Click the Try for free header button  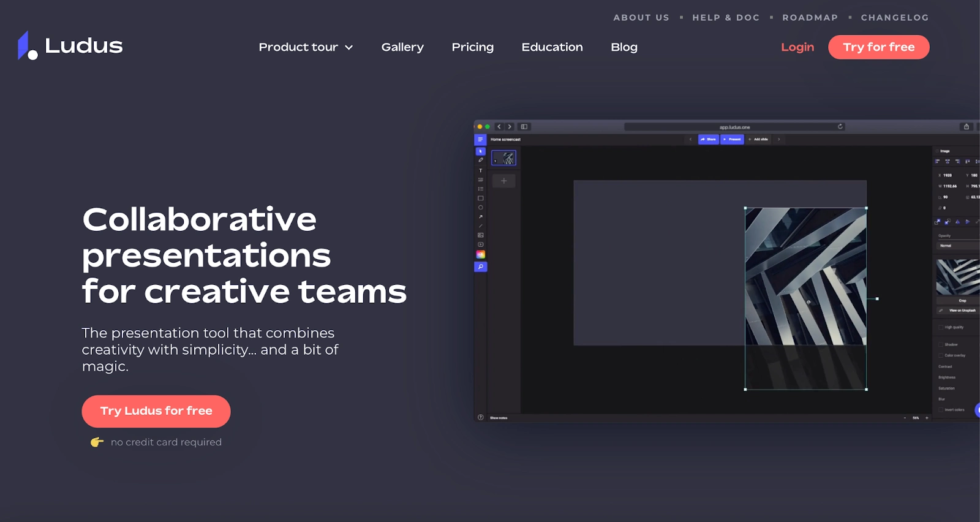coord(878,47)
